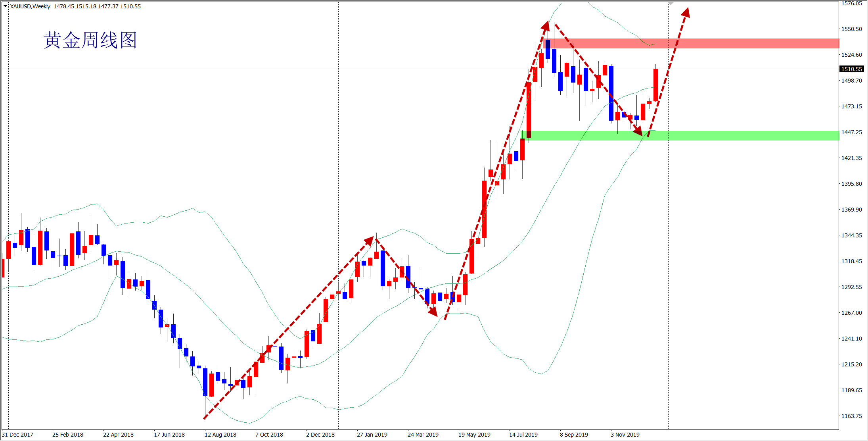Click the downward arrowhead near March 2019 low

pos(433,311)
